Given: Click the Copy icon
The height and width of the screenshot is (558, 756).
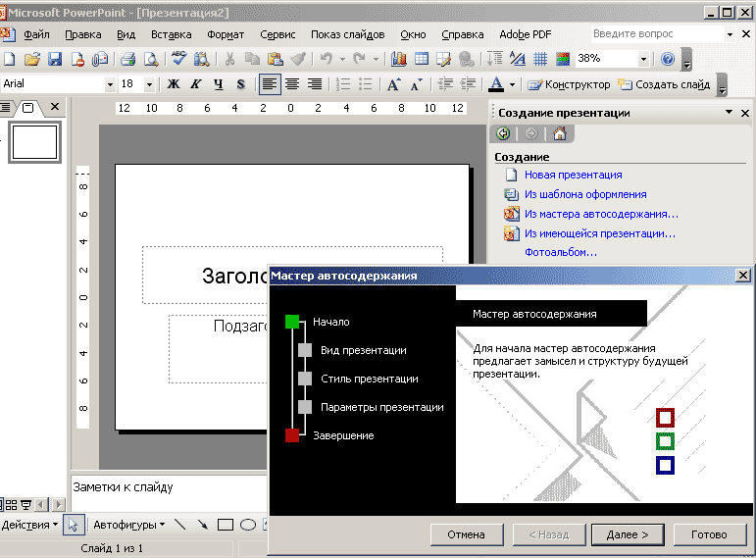Looking at the screenshot, I should point(252,59).
